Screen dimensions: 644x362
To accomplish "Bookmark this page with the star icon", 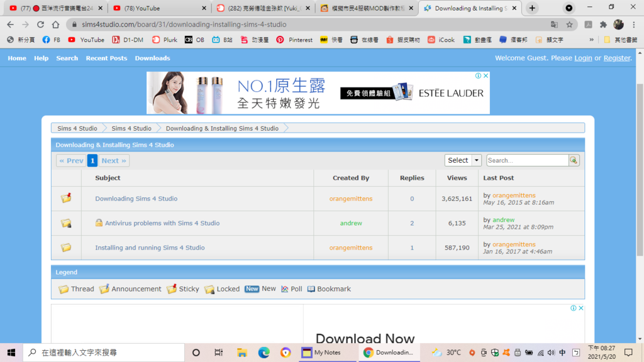I will pyautogui.click(x=569, y=25).
